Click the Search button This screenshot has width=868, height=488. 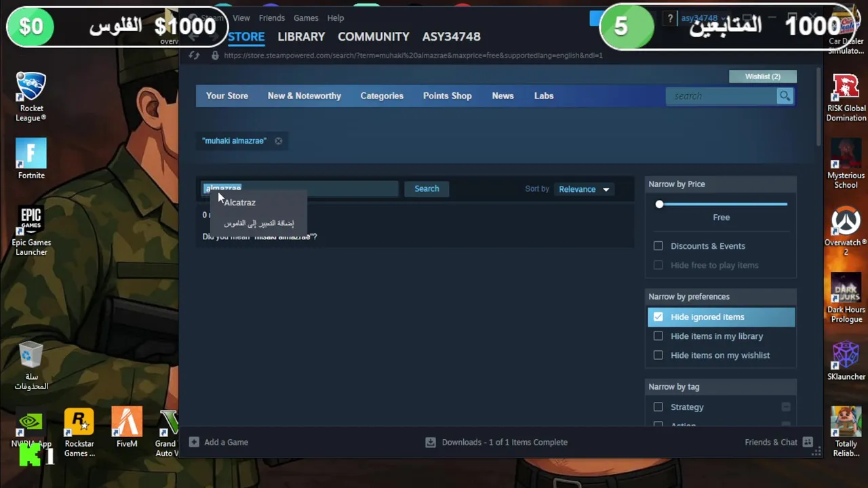[427, 189]
